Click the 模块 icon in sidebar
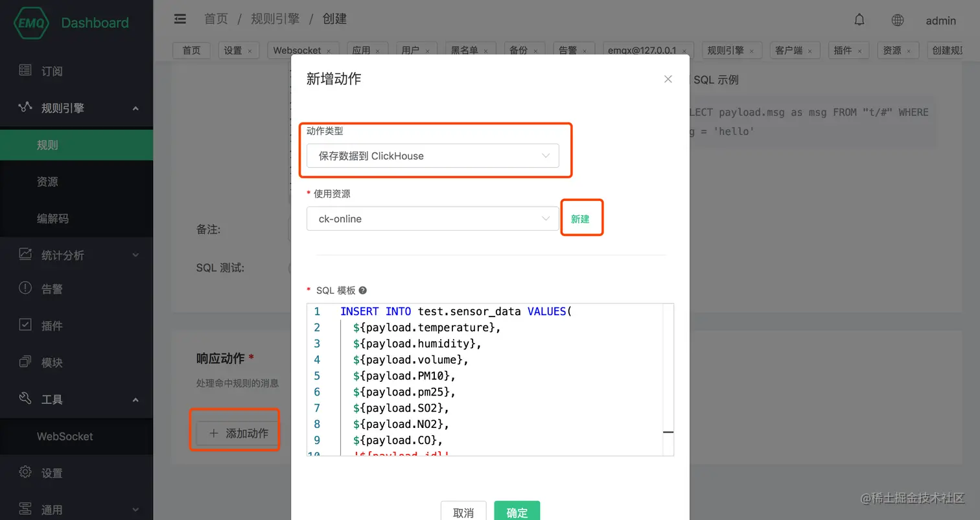This screenshot has width=980, height=520. (25, 362)
